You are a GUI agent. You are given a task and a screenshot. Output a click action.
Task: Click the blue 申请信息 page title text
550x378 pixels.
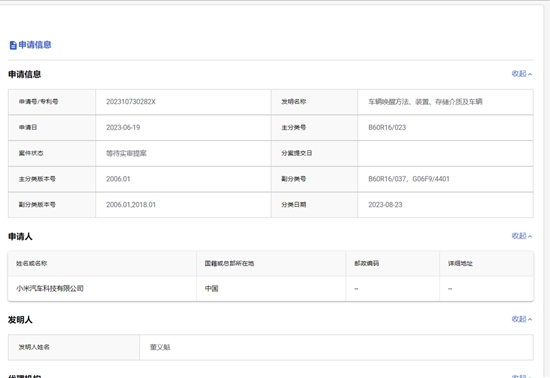tap(35, 45)
